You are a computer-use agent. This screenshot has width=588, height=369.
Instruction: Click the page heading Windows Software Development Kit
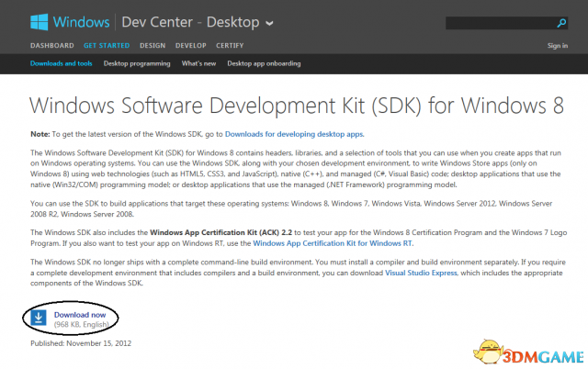297,106
